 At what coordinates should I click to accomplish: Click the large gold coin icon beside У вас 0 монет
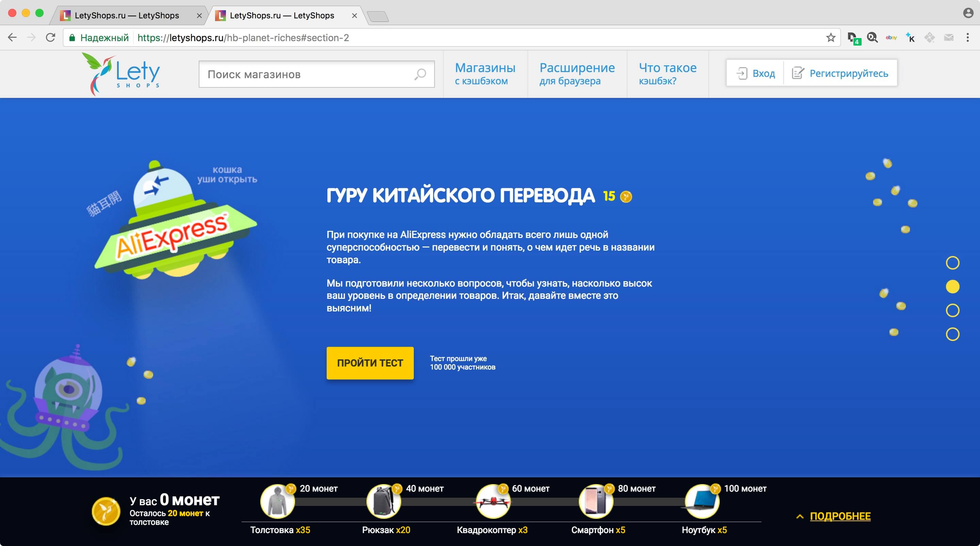tap(106, 511)
